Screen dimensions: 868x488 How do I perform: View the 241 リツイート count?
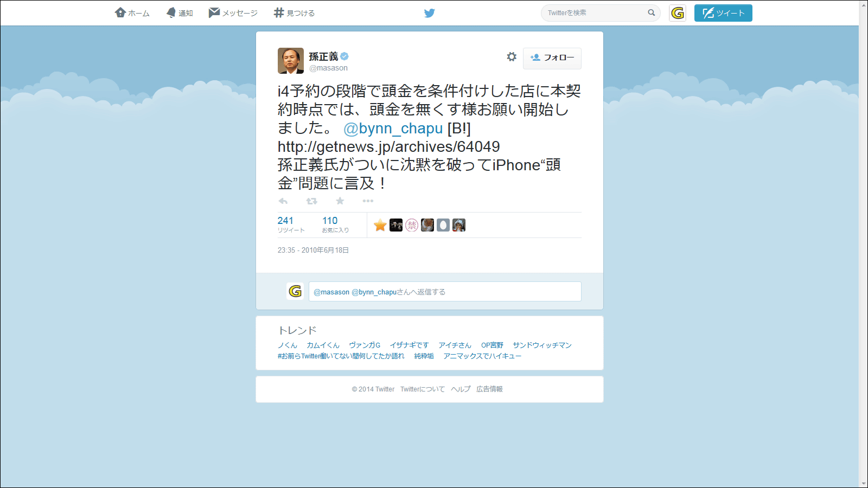click(291, 224)
